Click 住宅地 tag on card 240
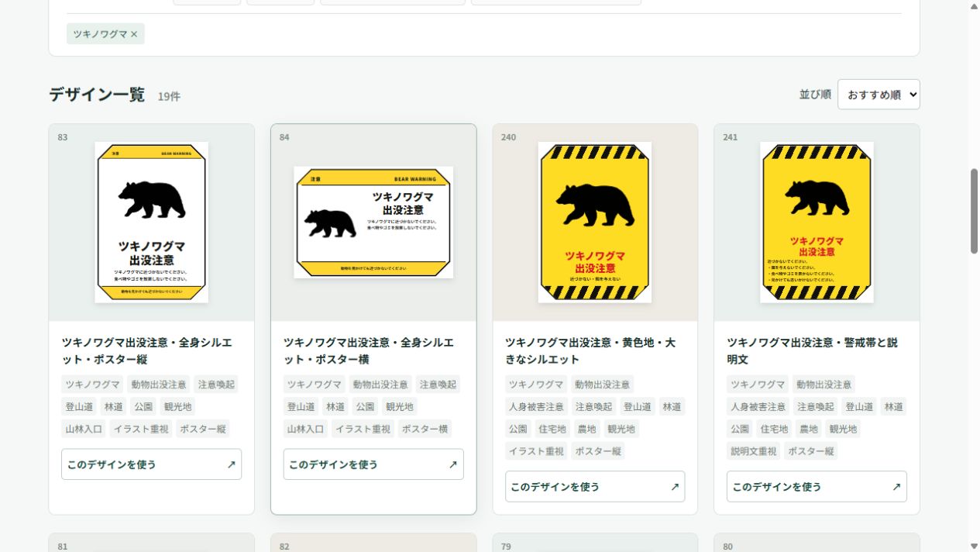Viewport: 980px width, 552px height. point(552,429)
